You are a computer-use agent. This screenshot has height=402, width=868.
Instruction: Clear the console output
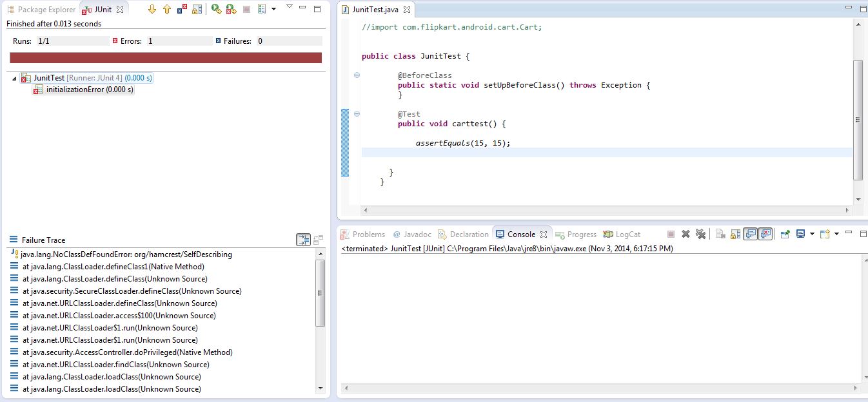[720, 234]
